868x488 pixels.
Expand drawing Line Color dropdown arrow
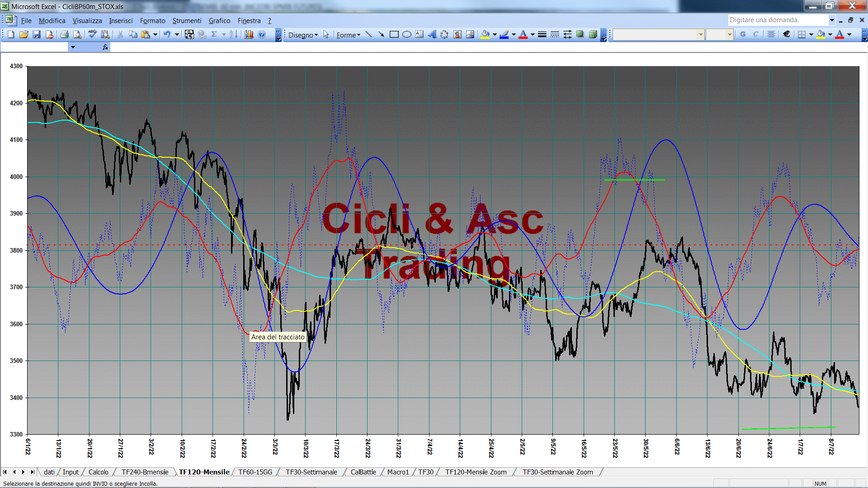[x=514, y=34]
